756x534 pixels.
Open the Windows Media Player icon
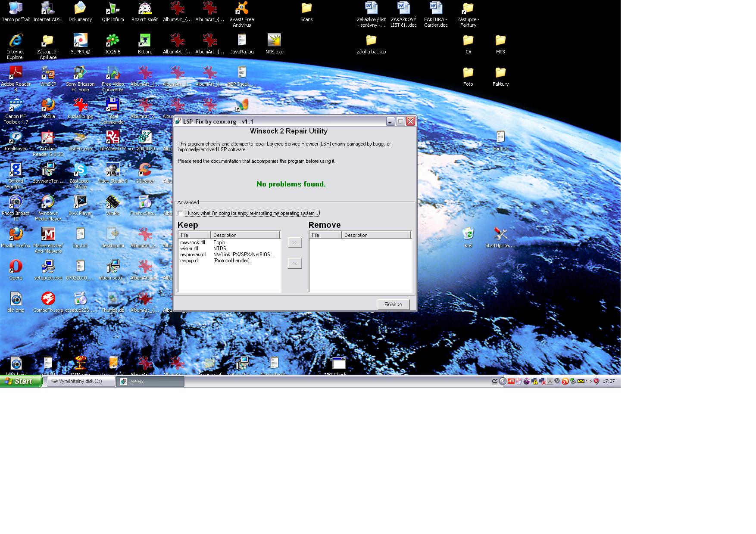48,202
